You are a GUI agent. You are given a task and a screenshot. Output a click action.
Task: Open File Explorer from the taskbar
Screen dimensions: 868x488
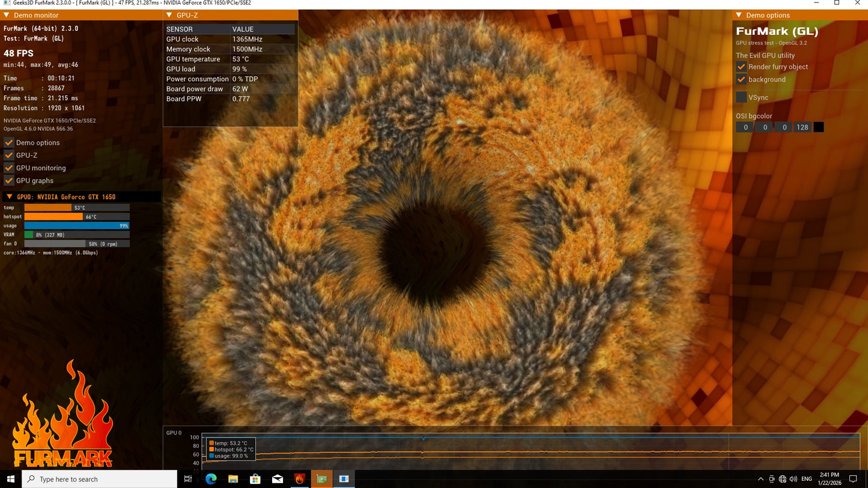click(233, 479)
